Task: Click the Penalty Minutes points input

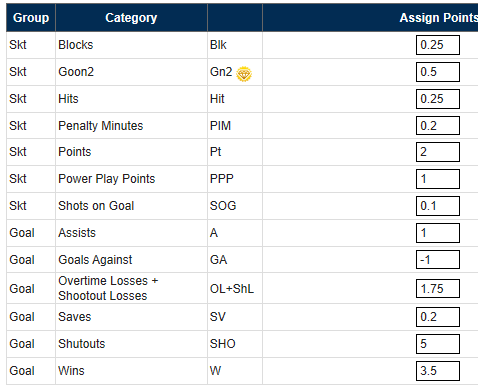Action: [438, 125]
